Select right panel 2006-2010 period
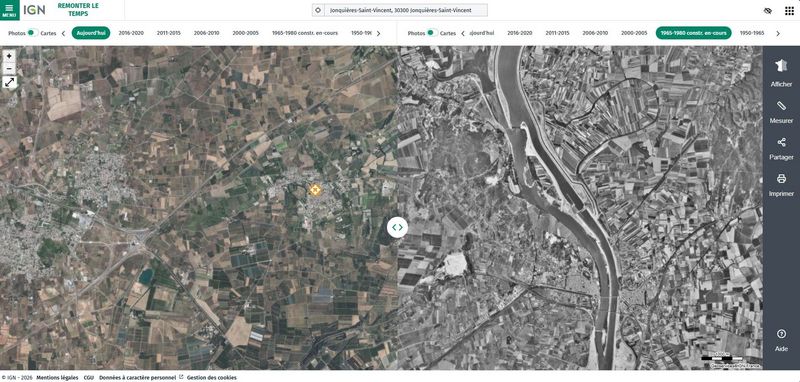800x382 pixels. pyautogui.click(x=595, y=33)
